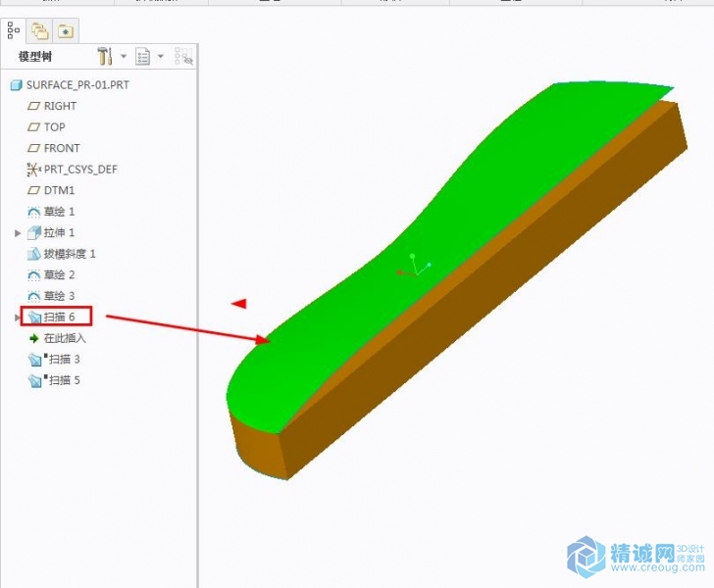Select the TOP datum plane
Image resolution: width=714 pixels, height=588 pixels.
click(x=55, y=127)
